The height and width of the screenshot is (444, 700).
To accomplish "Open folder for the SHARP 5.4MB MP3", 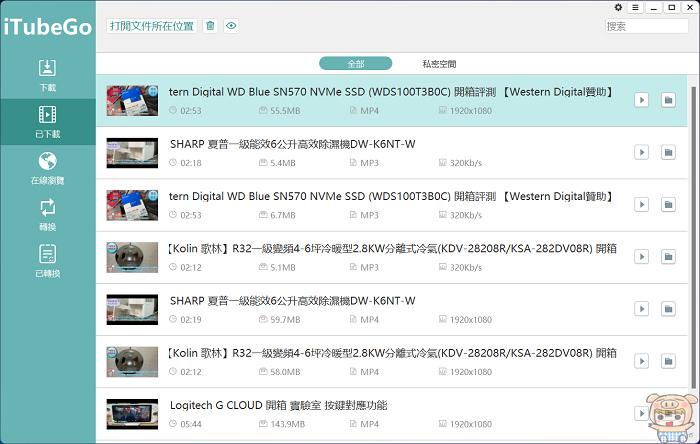I will click(667, 152).
